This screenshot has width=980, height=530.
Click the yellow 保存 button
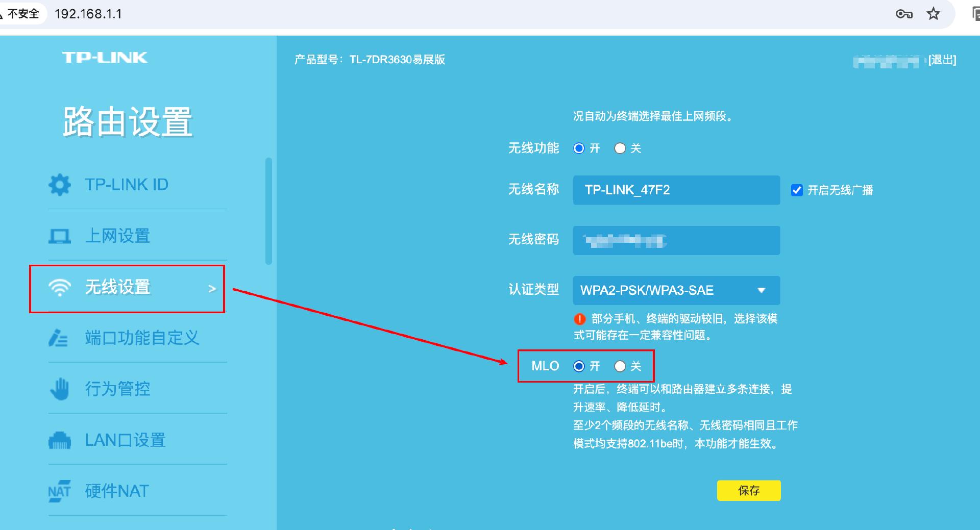[x=749, y=491]
